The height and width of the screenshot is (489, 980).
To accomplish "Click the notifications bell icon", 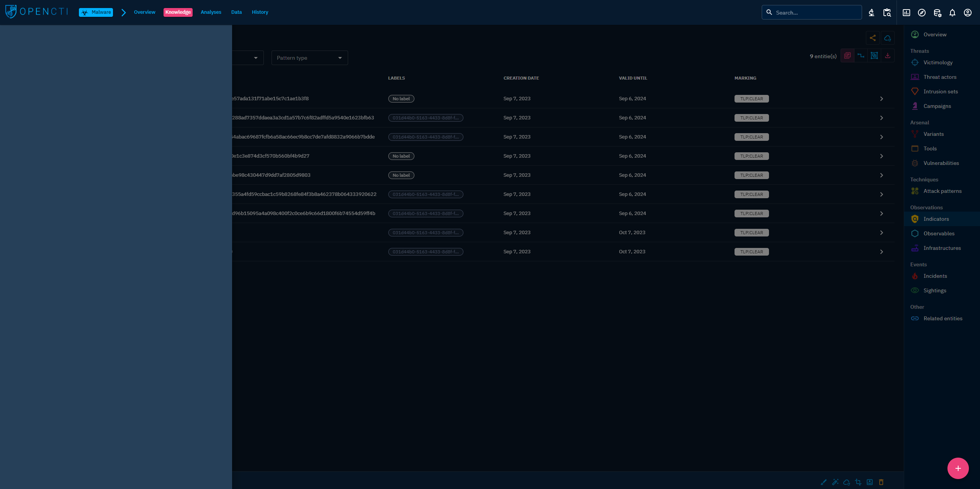I will 952,13.
